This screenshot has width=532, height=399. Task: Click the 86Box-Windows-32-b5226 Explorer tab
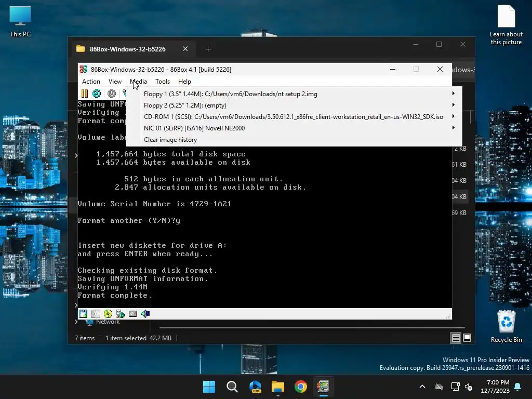click(x=132, y=49)
